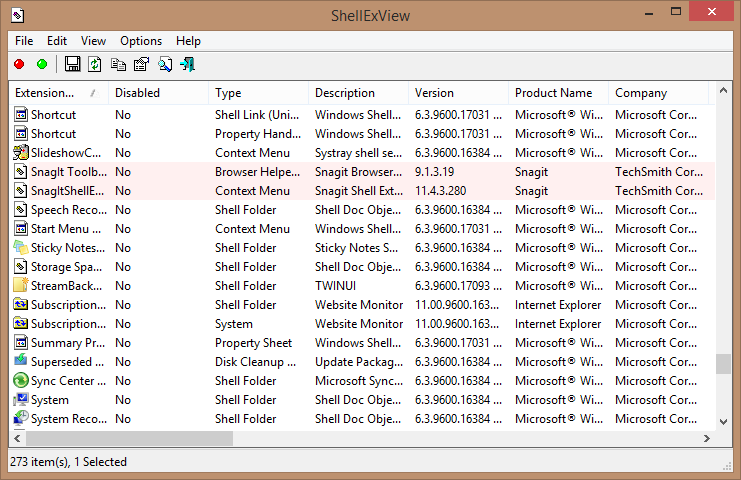Click icon of Shortcut Shell Link row
Viewport: 741px width, 480px height.
pyautogui.click(x=21, y=115)
